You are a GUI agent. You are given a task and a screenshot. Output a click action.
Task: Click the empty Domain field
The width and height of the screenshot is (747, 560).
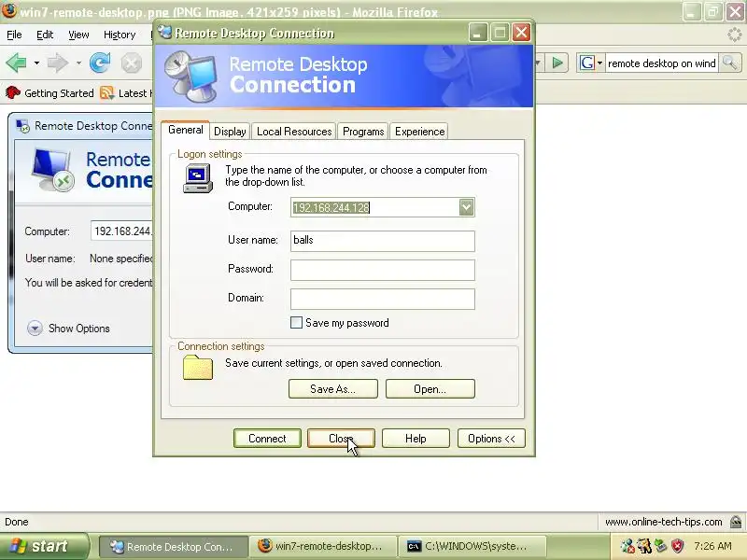(383, 299)
